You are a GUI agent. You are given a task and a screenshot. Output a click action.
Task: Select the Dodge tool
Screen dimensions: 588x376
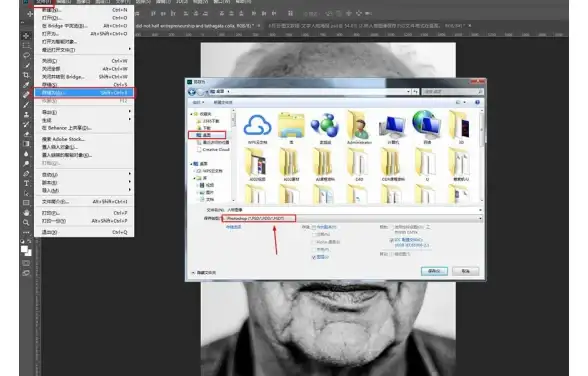pyautogui.click(x=26, y=163)
